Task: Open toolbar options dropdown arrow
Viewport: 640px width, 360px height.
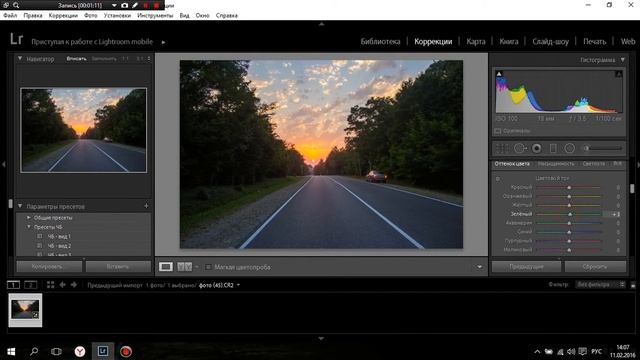Action: [480, 267]
